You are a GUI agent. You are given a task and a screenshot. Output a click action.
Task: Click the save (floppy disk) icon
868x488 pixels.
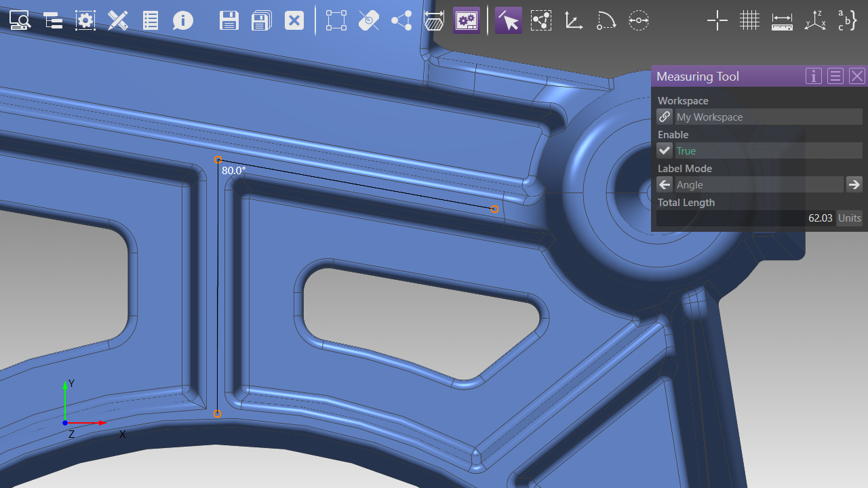[229, 20]
